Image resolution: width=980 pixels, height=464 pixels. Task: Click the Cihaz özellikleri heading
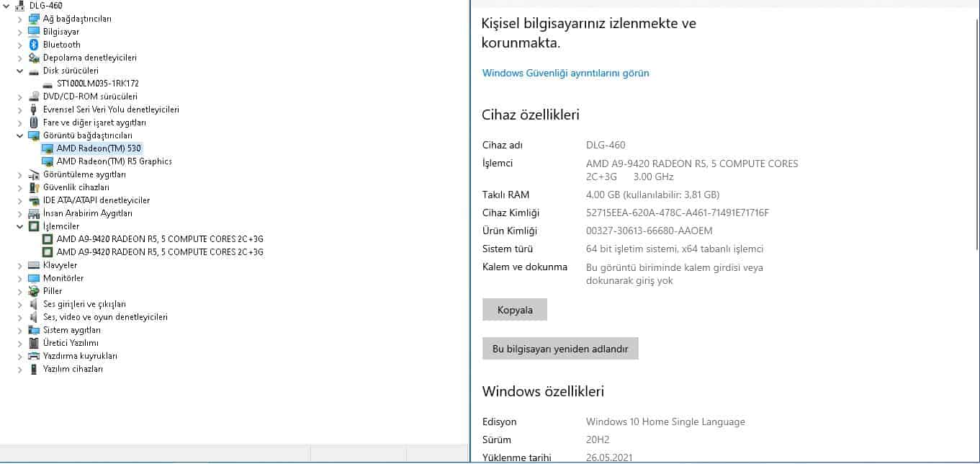[531, 115]
